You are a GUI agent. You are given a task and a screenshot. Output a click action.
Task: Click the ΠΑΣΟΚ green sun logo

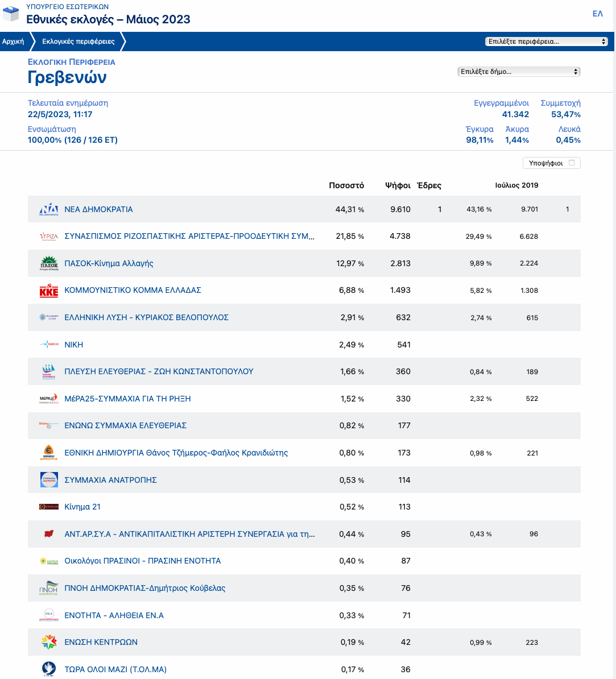click(49, 263)
